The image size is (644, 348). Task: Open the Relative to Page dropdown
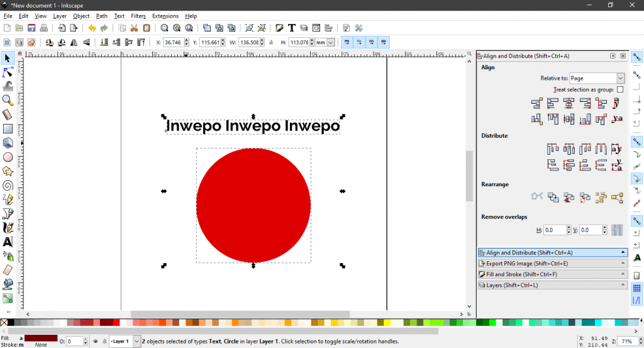[596, 78]
